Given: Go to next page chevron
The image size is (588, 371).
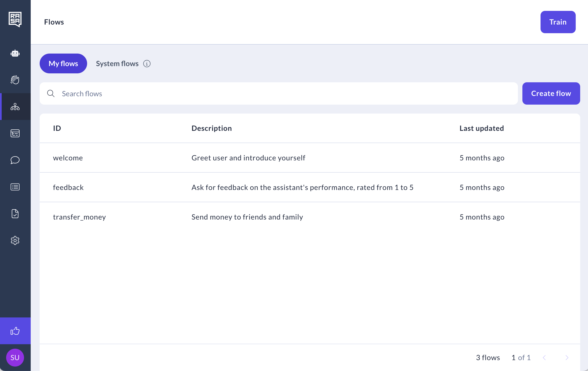Looking at the screenshot, I should pos(567,358).
